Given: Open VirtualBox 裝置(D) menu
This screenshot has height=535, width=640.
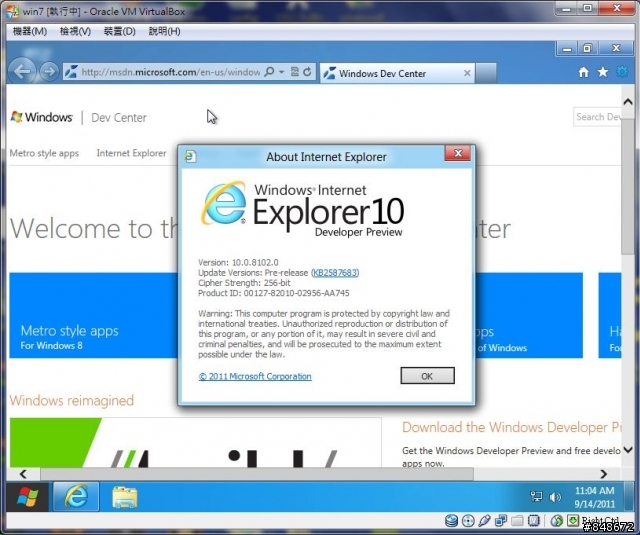Looking at the screenshot, I should [119, 31].
